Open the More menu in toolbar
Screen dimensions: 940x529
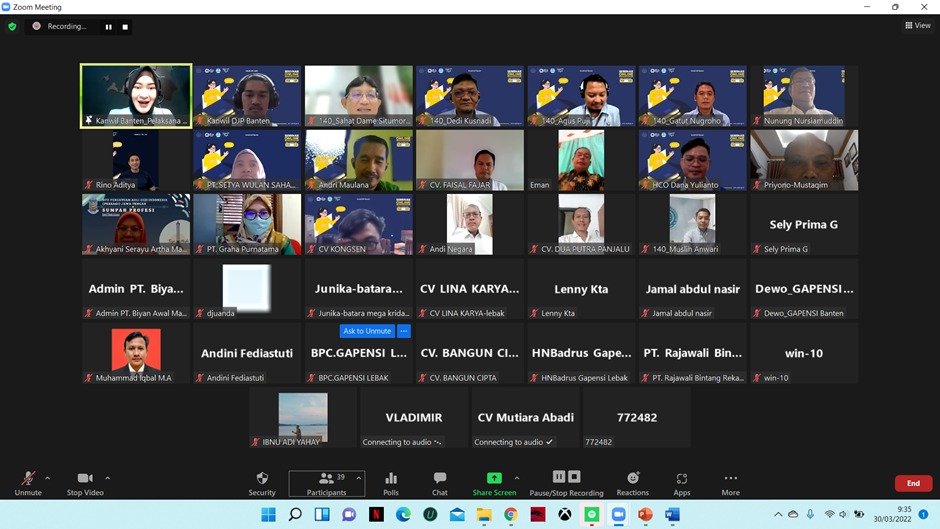[730, 482]
